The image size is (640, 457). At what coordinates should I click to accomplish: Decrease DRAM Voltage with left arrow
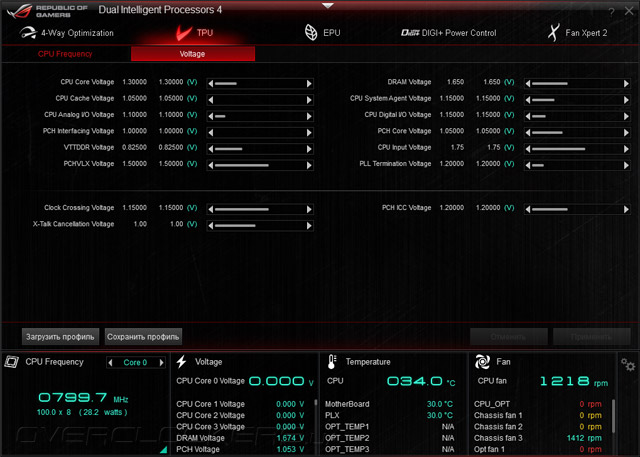[528, 84]
